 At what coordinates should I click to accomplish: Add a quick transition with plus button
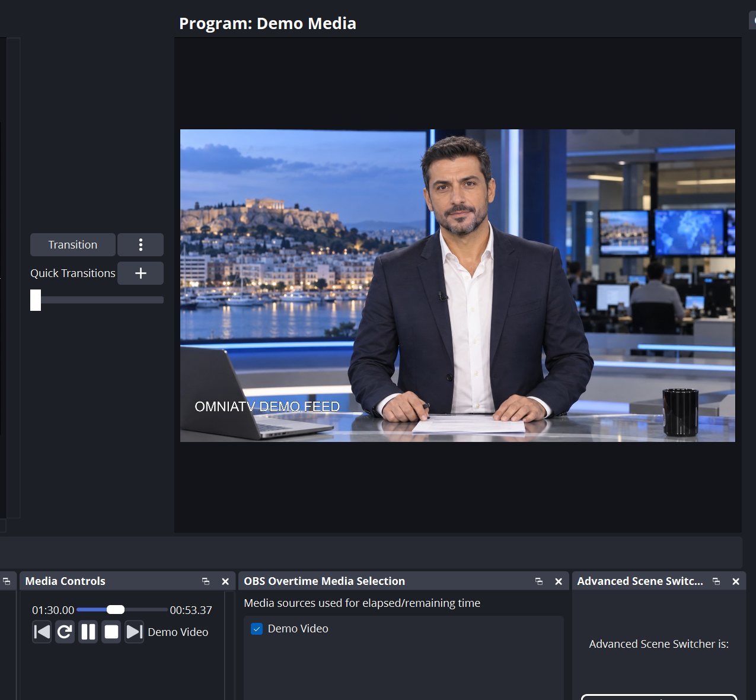point(141,273)
